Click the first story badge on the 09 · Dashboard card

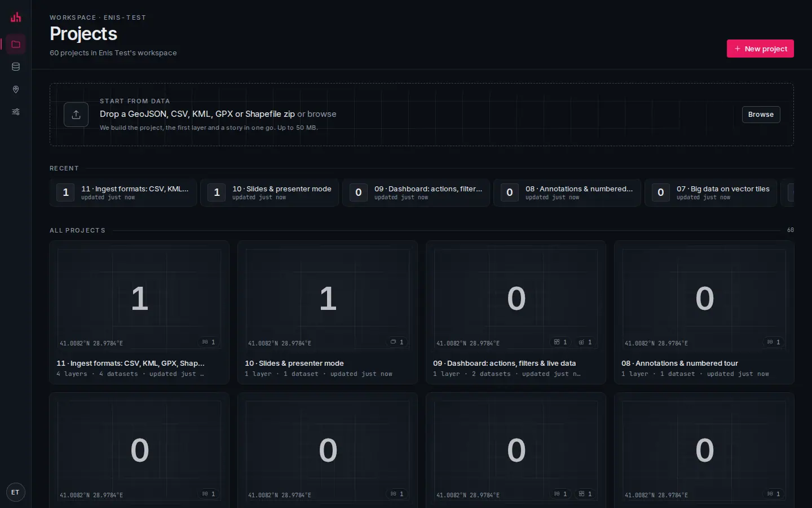pyautogui.click(x=561, y=342)
